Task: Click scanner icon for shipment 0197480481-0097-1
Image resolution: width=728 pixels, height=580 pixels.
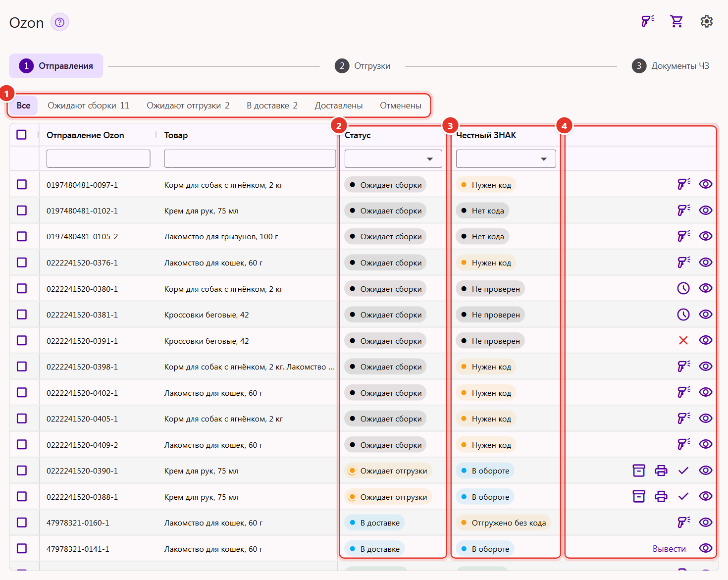Action: pos(684,184)
